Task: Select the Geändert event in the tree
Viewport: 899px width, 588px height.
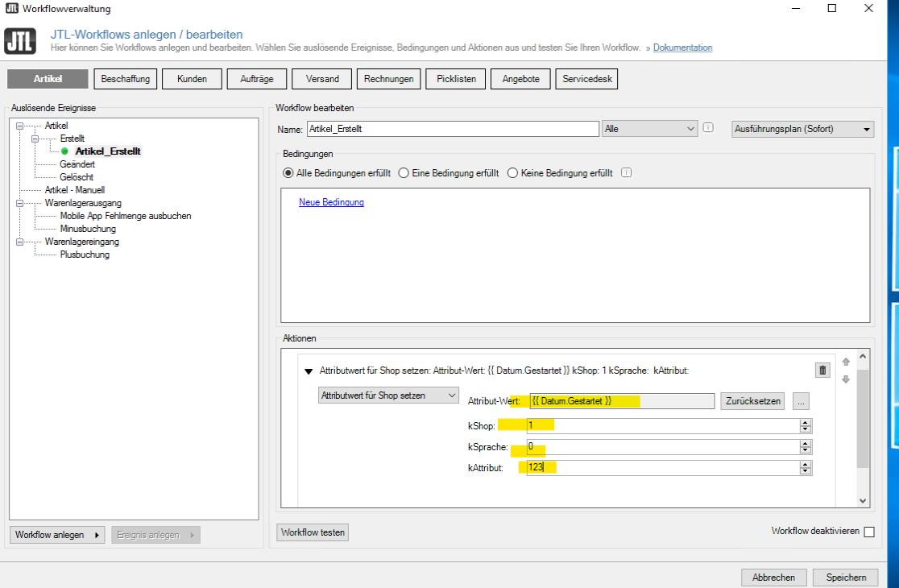Action: click(77, 164)
